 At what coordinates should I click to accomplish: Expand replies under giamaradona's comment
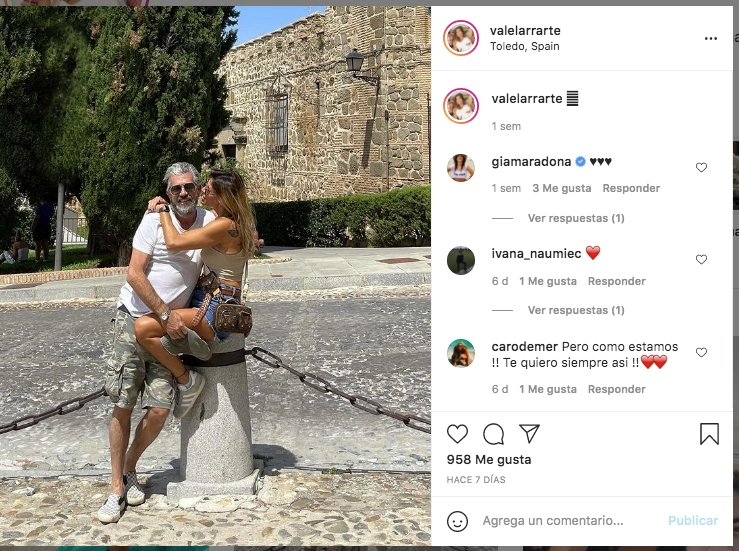coord(576,218)
